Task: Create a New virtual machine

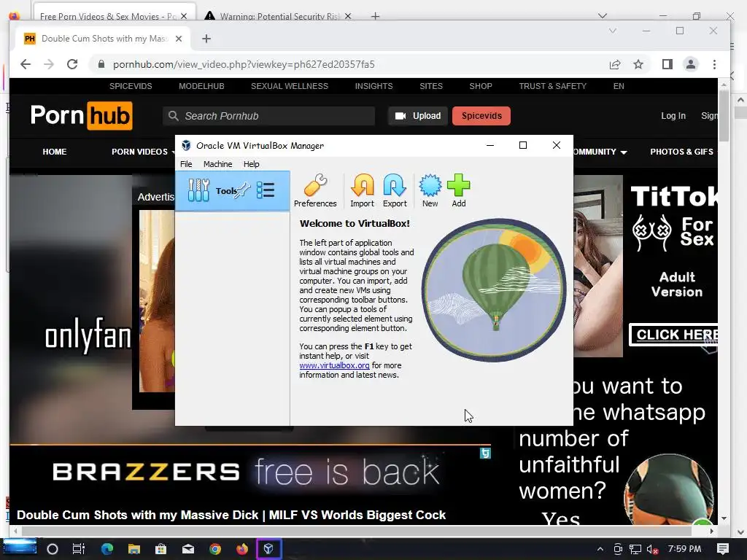Action: (430, 190)
